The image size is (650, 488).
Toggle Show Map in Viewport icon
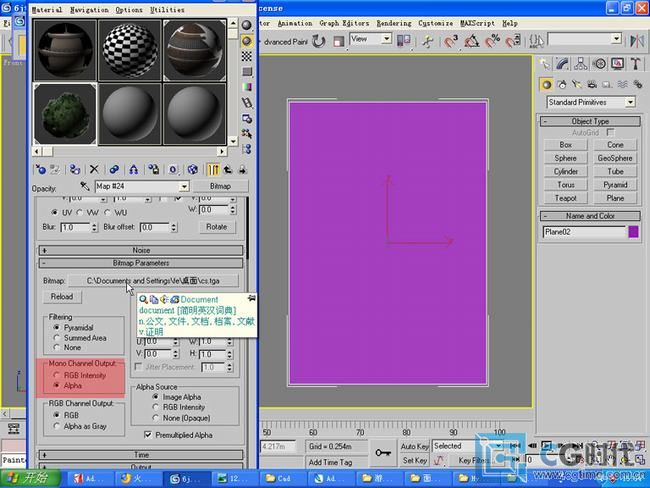(192, 169)
